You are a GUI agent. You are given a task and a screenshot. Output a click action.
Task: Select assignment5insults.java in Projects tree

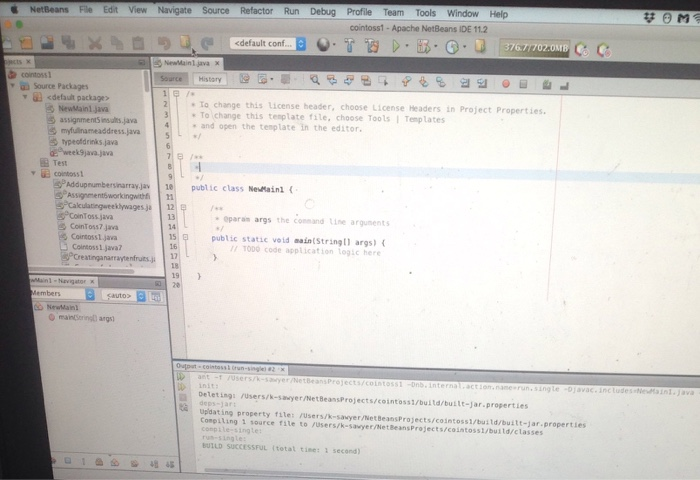pyautogui.click(x=98, y=120)
